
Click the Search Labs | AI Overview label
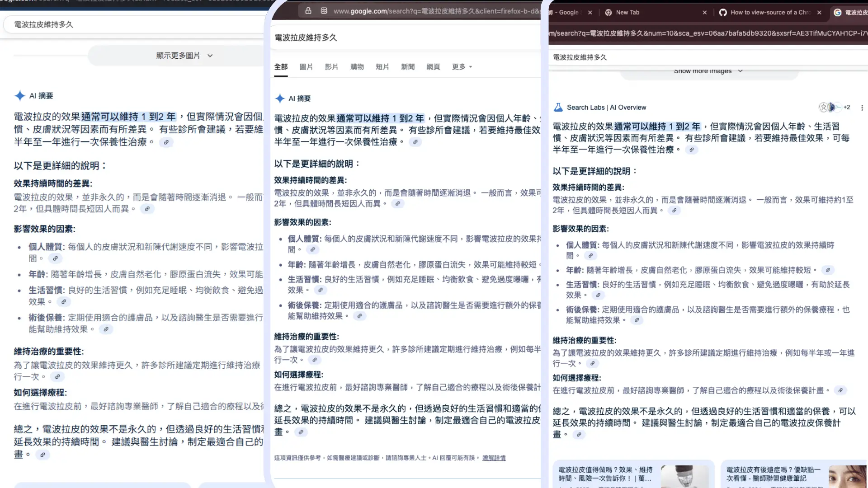606,108
